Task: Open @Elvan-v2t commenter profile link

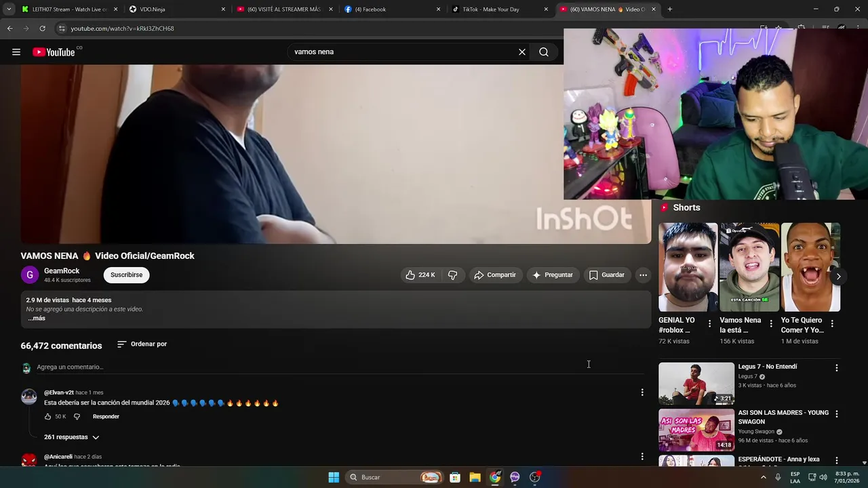Action: pyautogui.click(x=59, y=392)
